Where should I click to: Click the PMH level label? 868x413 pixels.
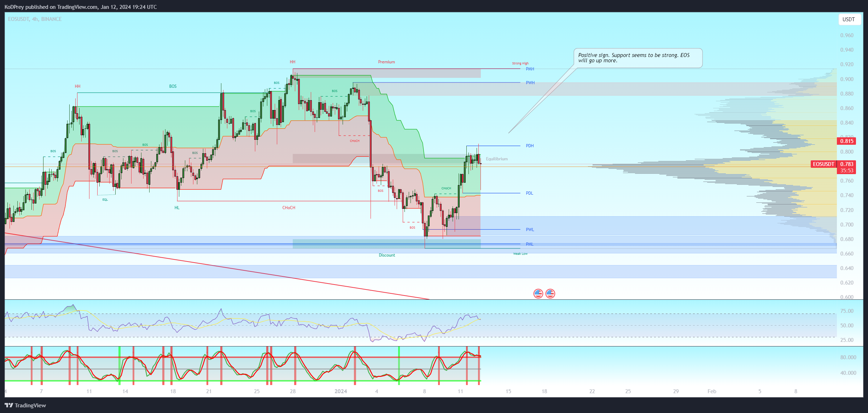pos(530,69)
